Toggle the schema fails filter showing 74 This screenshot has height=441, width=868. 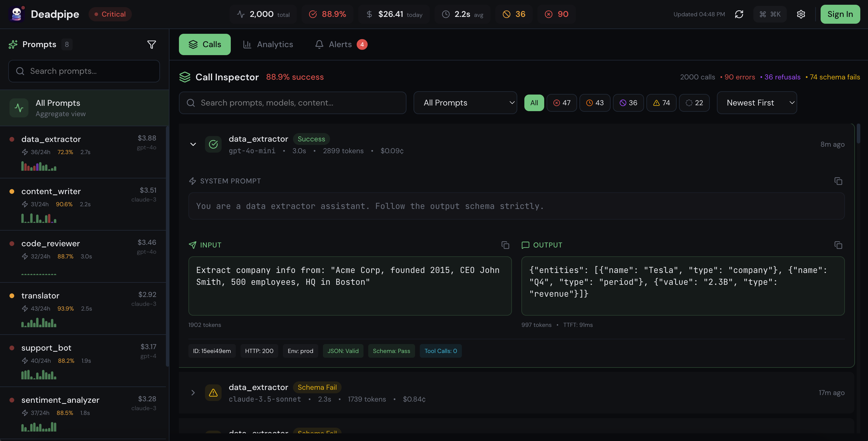click(661, 103)
